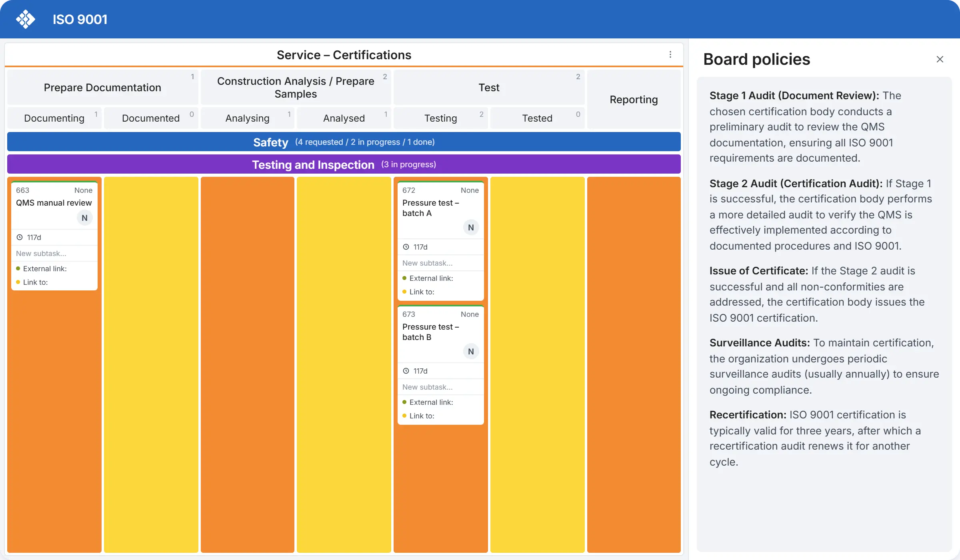
Task: Close the Board policies panel
Action: [x=940, y=59]
